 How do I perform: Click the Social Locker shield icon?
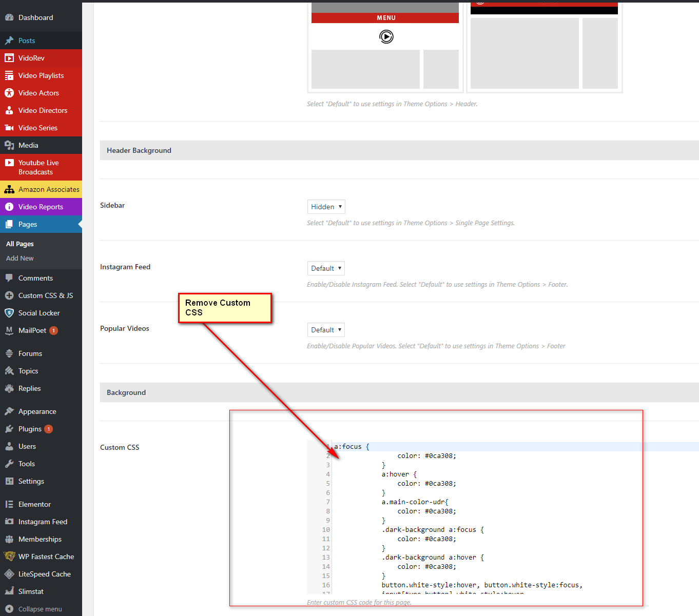(9, 313)
